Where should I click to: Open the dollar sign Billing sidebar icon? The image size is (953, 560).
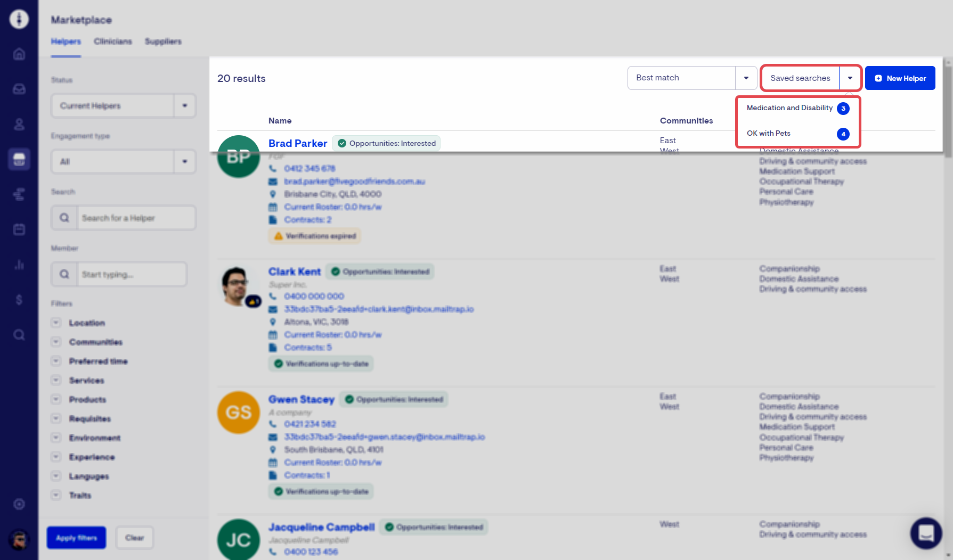pos(19,300)
